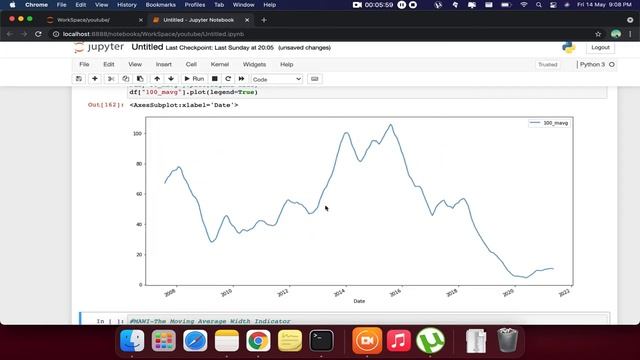Open the Jupyter Edit menu

pos(109,64)
